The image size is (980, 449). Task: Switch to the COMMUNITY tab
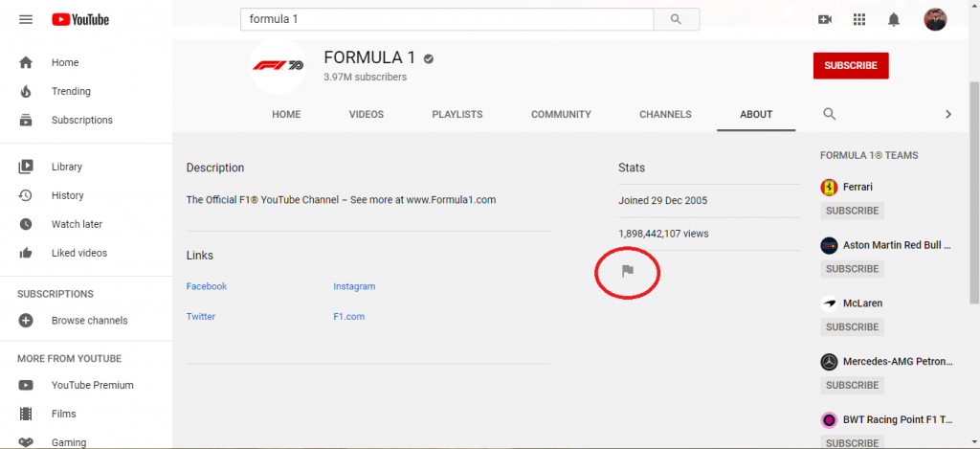click(x=561, y=115)
